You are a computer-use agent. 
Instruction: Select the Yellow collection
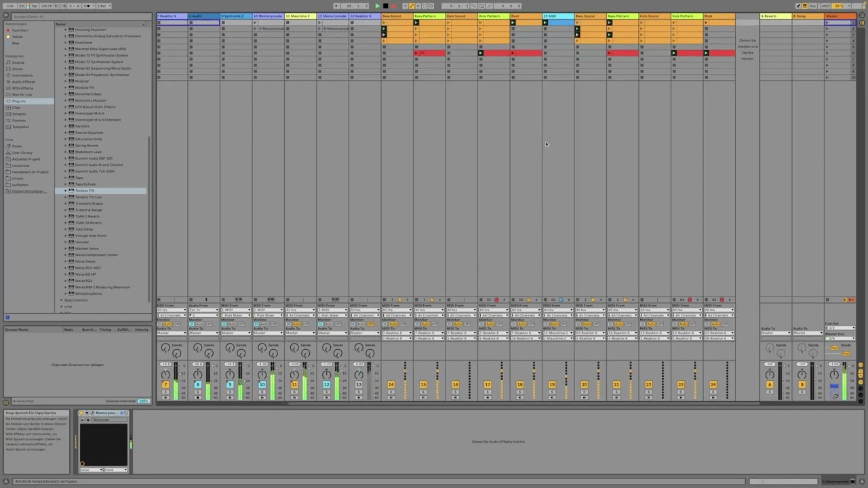coord(16,37)
